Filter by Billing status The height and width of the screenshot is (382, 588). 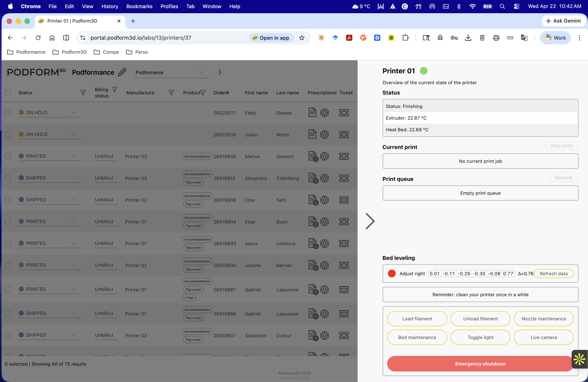[114, 89]
